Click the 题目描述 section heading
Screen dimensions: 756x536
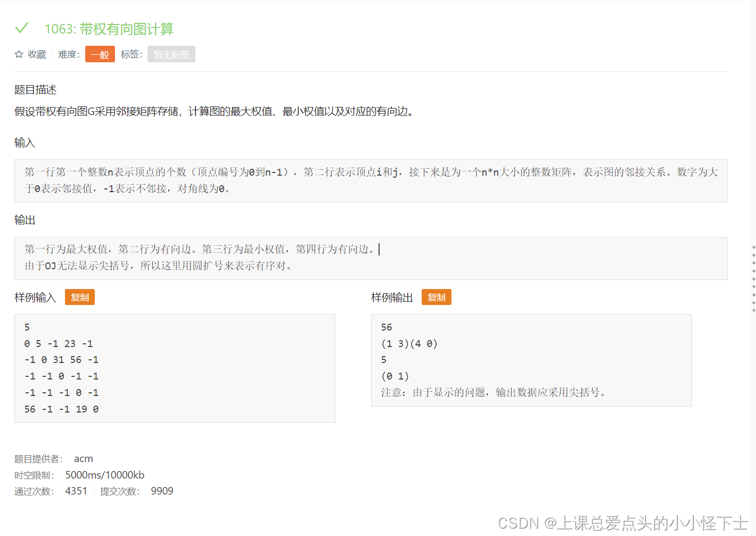coord(35,89)
